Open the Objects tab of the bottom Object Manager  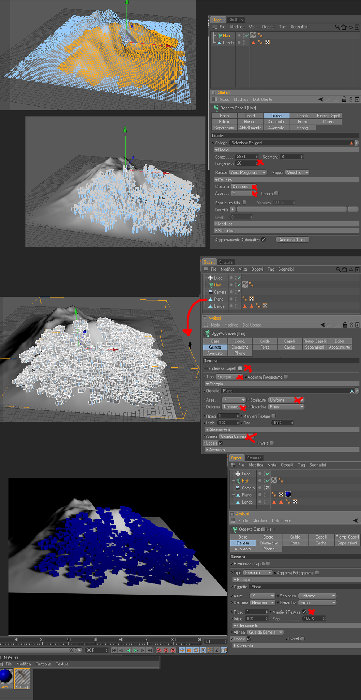(x=236, y=458)
